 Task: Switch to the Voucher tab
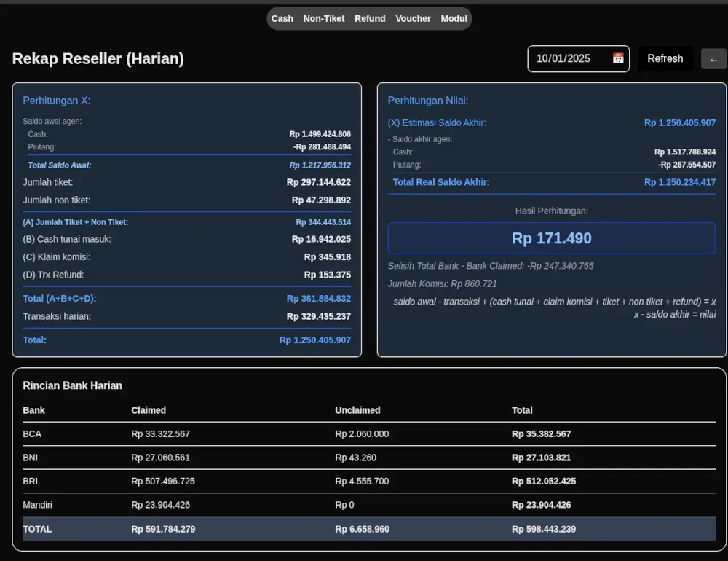coord(413,18)
